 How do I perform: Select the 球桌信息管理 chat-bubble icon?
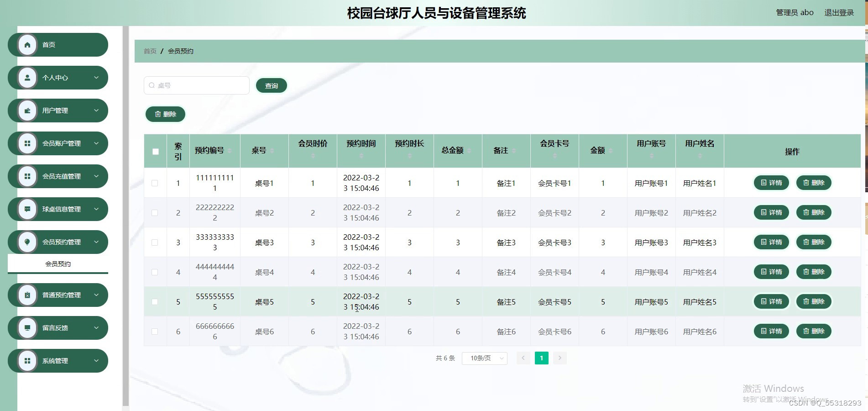point(26,209)
